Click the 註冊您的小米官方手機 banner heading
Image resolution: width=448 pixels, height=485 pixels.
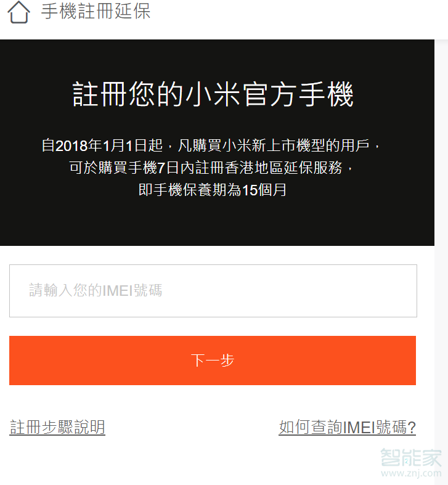213,94
